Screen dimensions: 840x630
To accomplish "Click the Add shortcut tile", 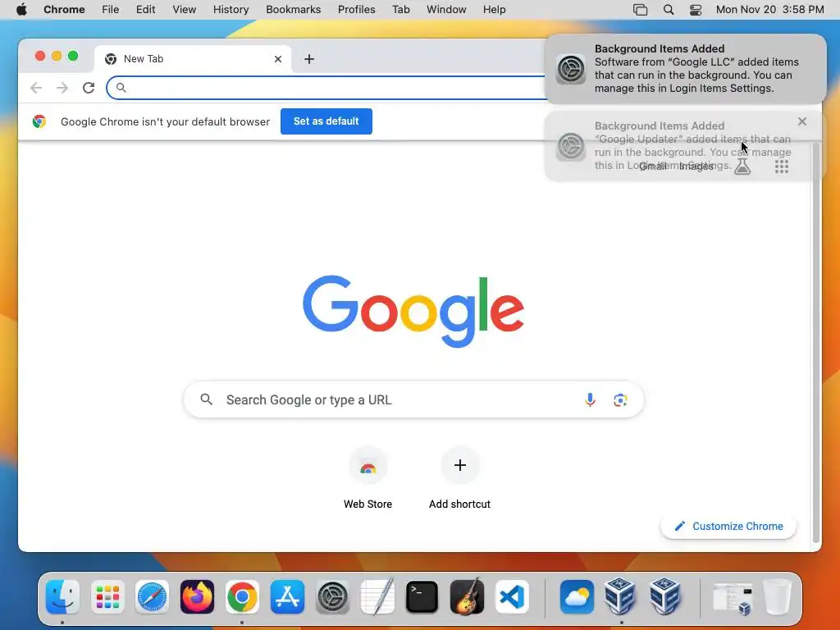I will tap(459, 478).
